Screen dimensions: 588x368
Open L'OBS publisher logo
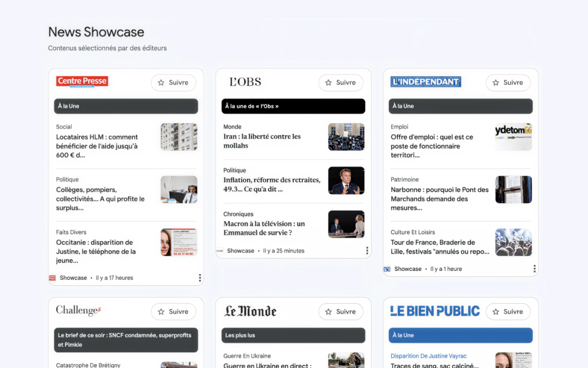pos(245,82)
